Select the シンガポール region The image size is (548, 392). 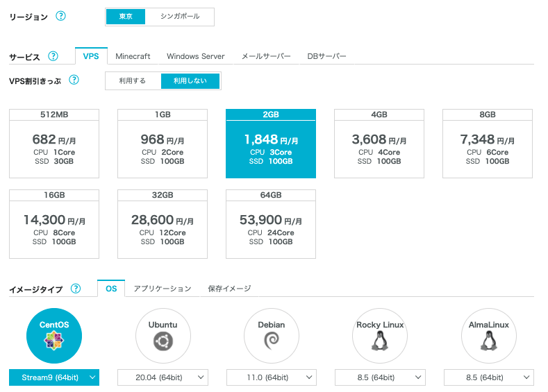point(180,17)
